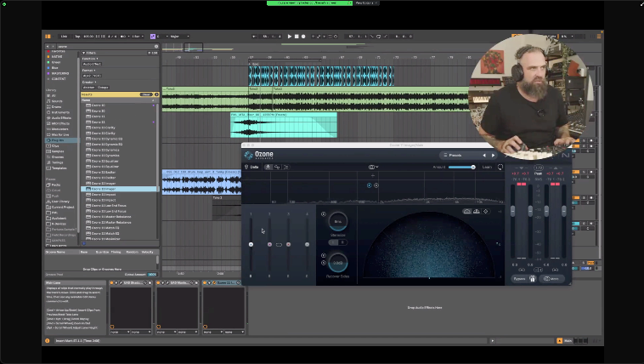
Task: Expand the Creator filter dropdown
Action: [89, 82]
